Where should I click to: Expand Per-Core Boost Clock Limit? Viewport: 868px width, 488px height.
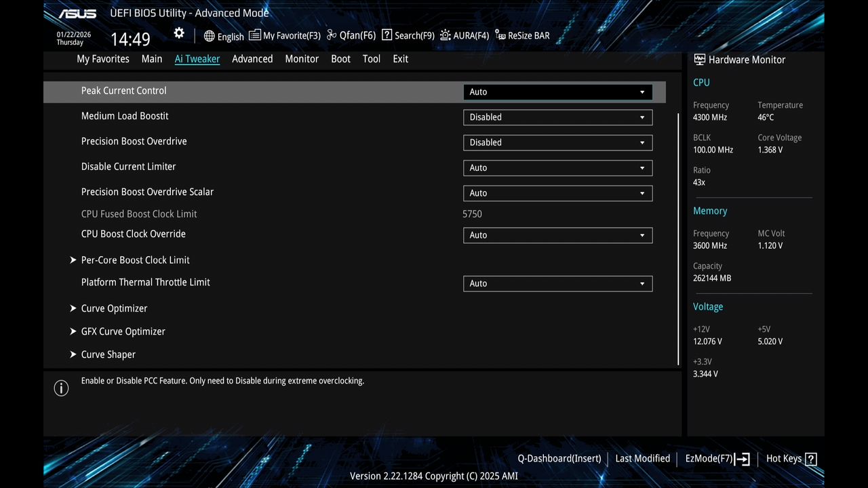134,260
